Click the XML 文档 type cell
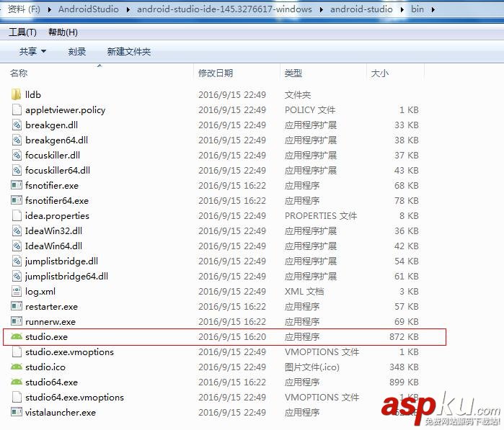Viewport: 504px width, 430px height. tap(304, 291)
